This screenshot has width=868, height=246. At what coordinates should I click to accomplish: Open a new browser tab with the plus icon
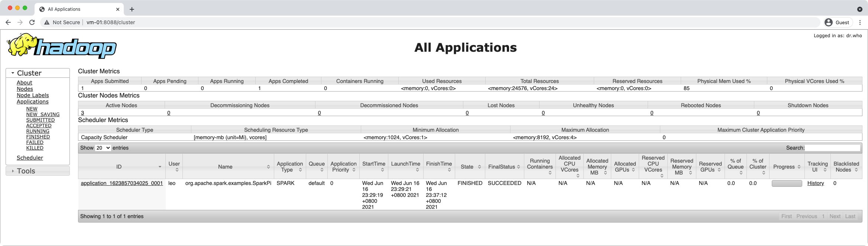tap(132, 9)
